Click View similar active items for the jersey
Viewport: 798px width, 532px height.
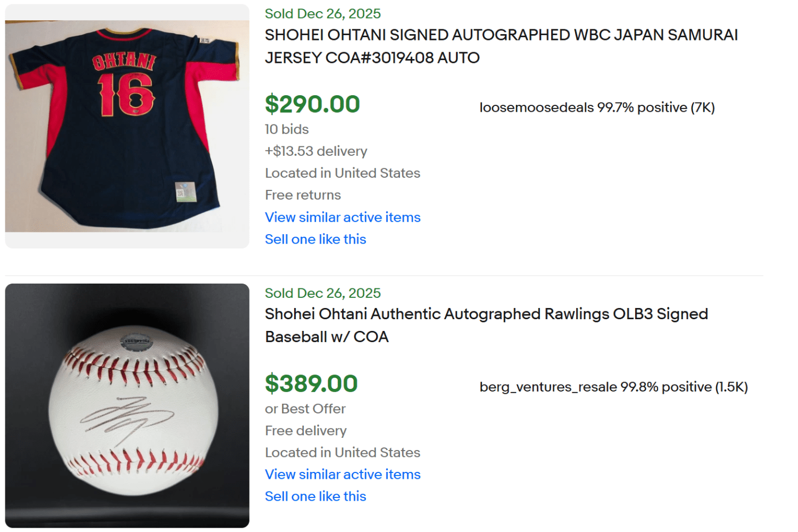coord(342,217)
